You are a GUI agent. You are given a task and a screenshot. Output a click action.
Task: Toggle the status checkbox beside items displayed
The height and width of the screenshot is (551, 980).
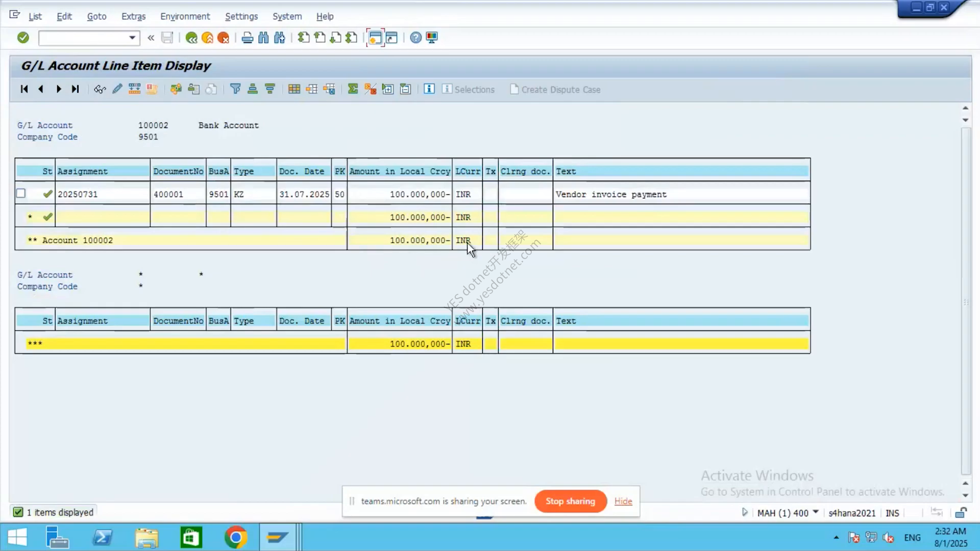click(x=18, y=512)
